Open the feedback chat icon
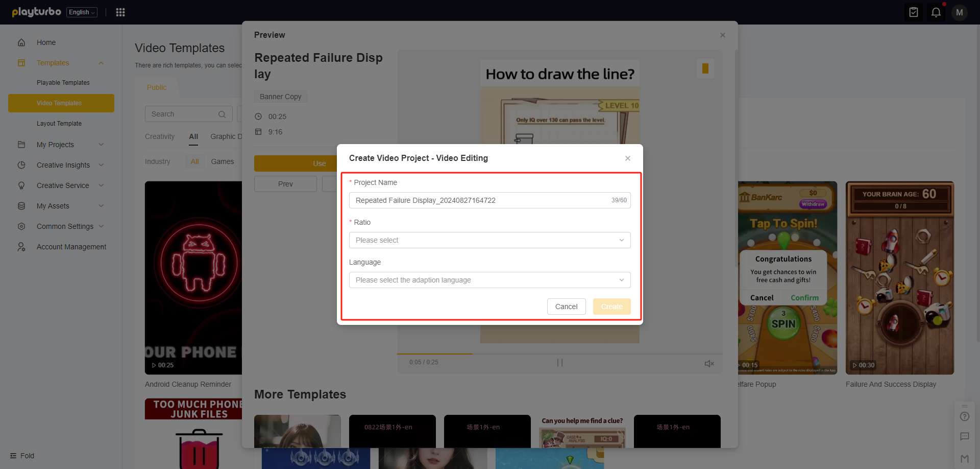The width and height of the screenshot is (980, 469). (x=964, y=436)
